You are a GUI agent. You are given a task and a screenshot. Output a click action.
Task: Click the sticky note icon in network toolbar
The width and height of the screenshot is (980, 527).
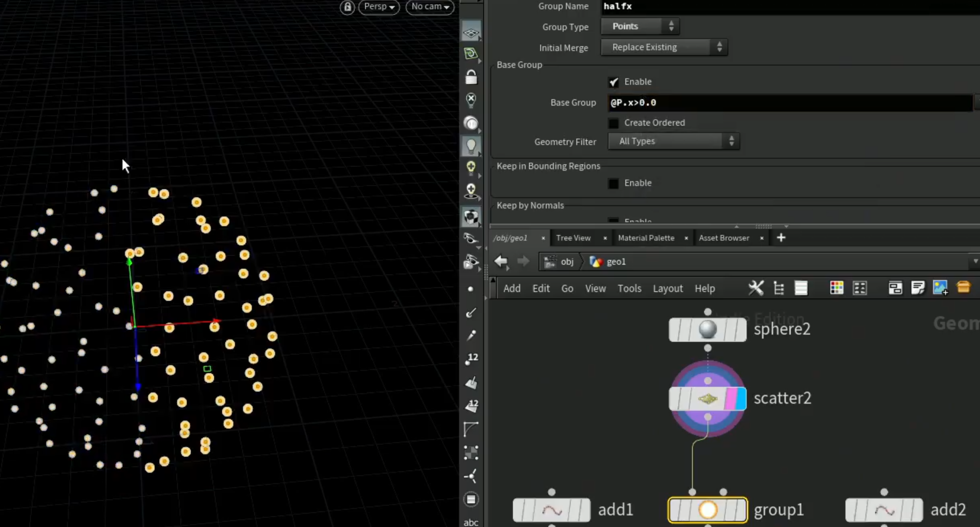click(x=918, y=288)
